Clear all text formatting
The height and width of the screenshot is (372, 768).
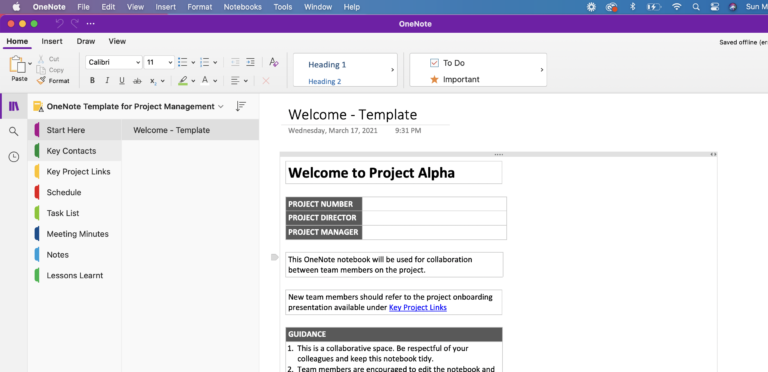(x=274, y=62)
